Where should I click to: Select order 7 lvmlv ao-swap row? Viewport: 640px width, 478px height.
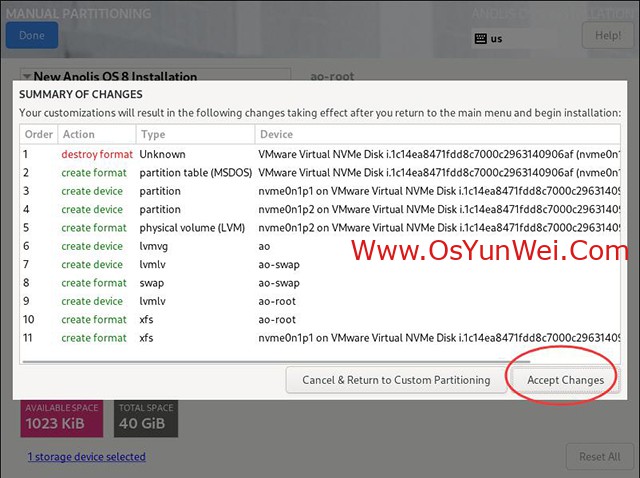pos(320,265)
